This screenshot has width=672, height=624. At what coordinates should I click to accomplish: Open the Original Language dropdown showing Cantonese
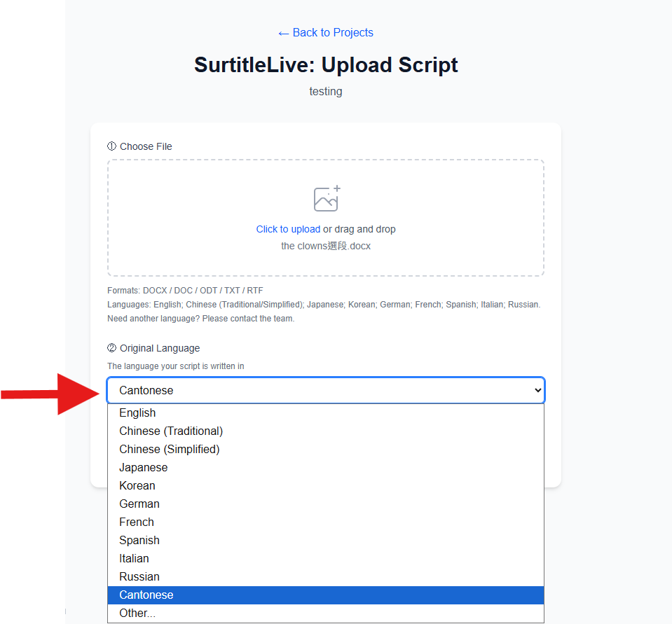pyautogui.click(x=325, y=390)
